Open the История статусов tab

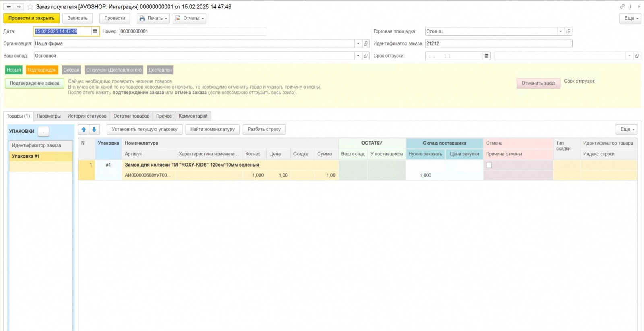(87, 116)
